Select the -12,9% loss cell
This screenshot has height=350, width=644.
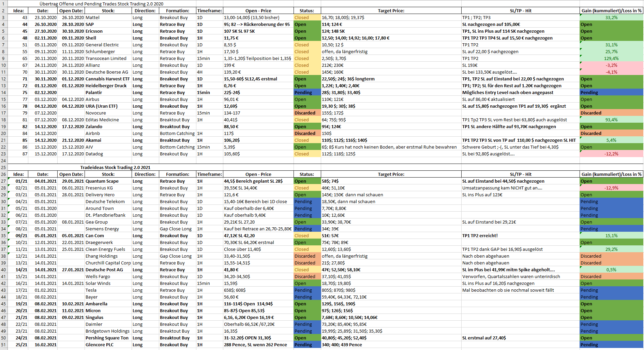click(611, 188)
